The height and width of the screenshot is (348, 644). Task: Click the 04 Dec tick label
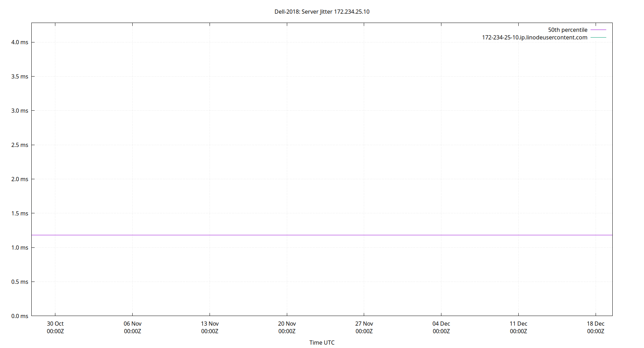(441, 324)
